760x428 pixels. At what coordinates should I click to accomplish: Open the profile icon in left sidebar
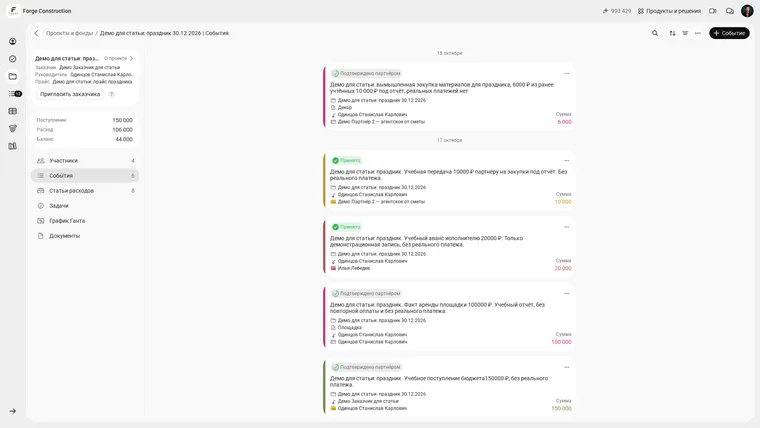pyautogui.click(x=13, y=42)
